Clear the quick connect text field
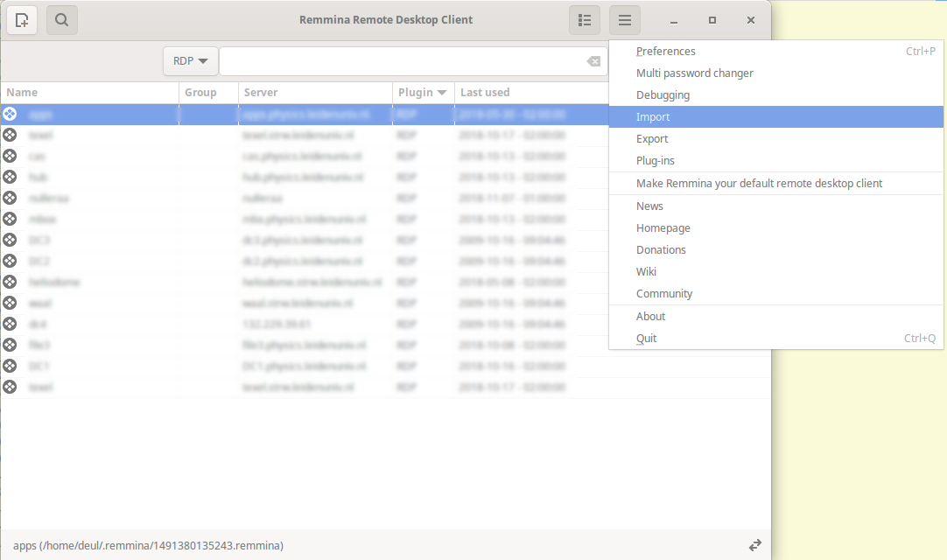Screen dimensions: 947x560 pyautogui.click(x=593, y=61)
